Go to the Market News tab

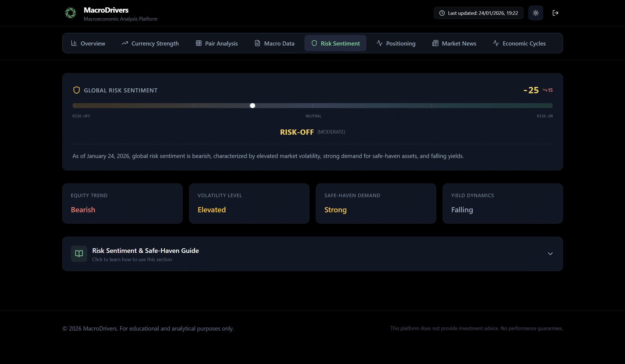tap(454, 43)
